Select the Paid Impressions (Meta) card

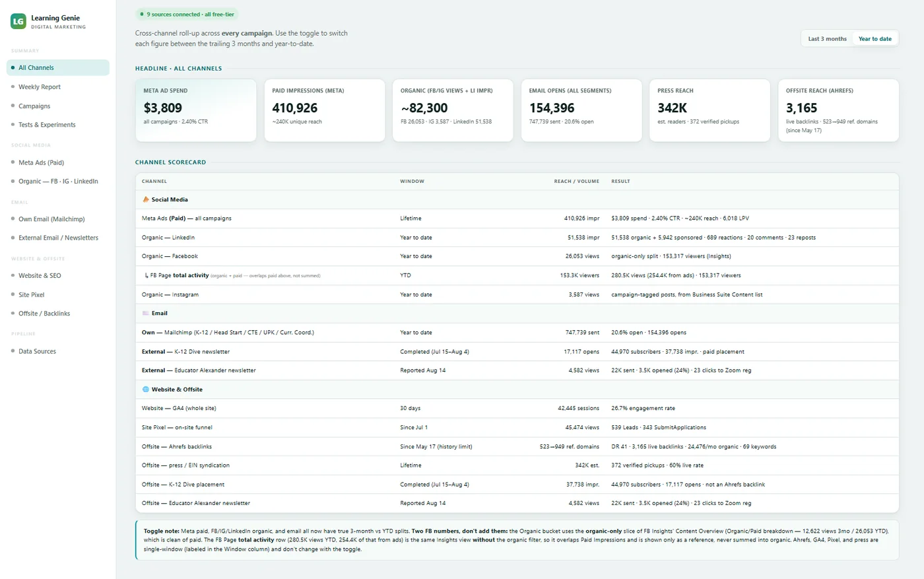[x=325, y=110]
